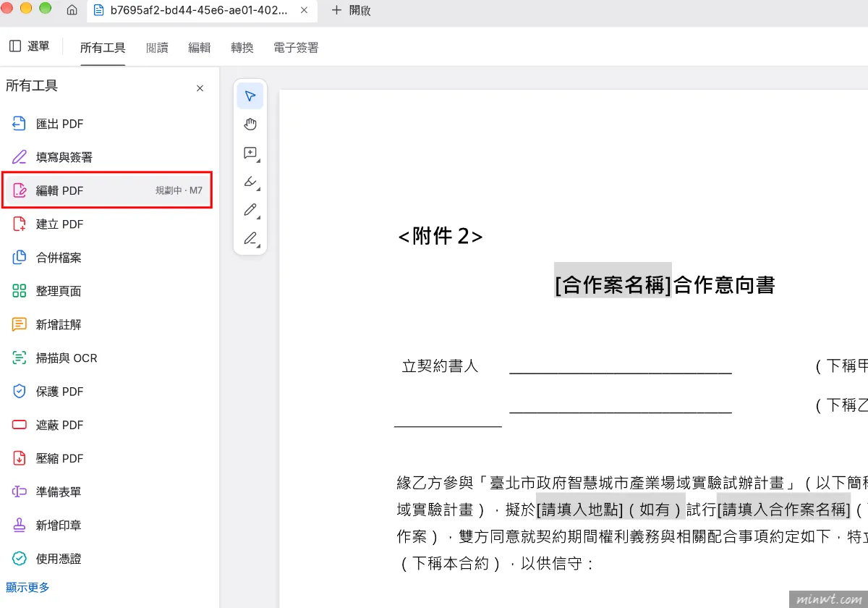
Task: Click the 遮蔽 PDF icon
Action: 20,425
